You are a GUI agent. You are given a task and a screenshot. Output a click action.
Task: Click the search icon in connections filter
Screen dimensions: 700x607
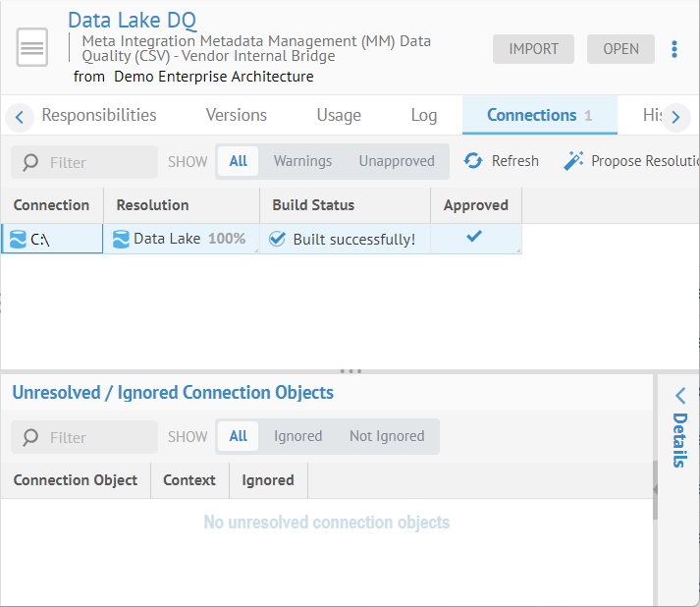[x=30, y=162]
